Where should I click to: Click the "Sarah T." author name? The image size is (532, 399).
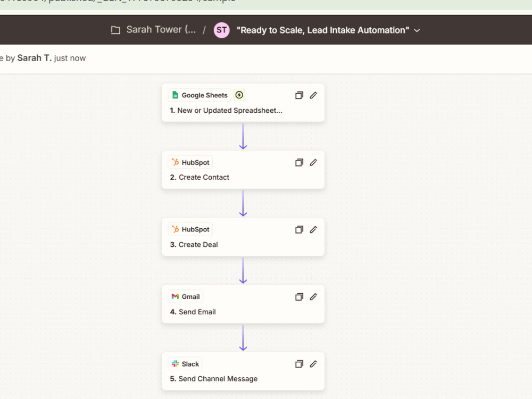34,58
